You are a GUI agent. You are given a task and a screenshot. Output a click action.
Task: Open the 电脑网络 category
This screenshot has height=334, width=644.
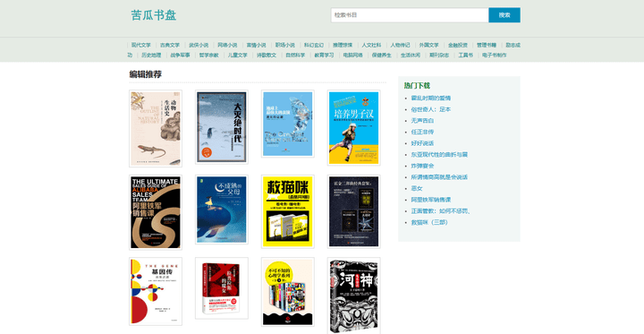(352, 56)
